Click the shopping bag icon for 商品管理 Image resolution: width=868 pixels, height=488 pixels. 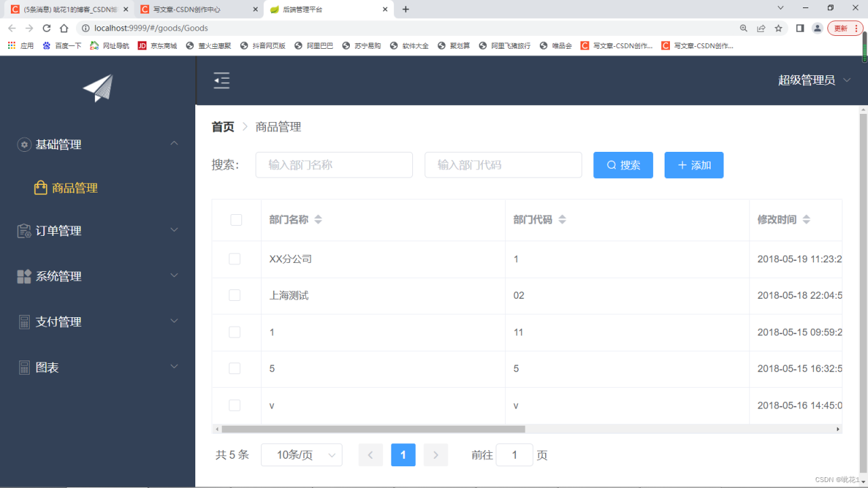[41, 188]
